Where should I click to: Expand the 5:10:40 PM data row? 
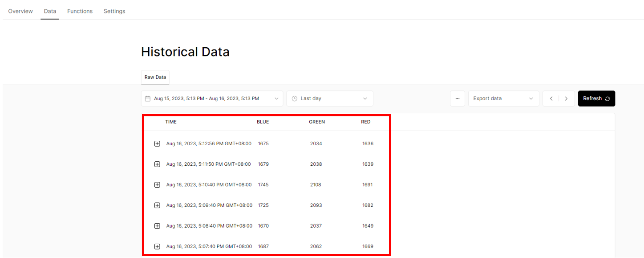tap(157, 184)
